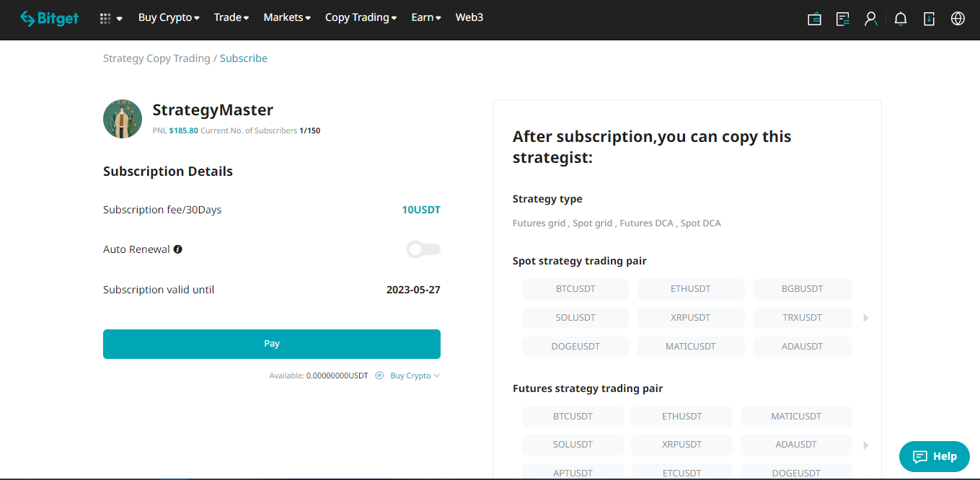
Task: Expand the Markets navigation menu
Action: (287, 17)
